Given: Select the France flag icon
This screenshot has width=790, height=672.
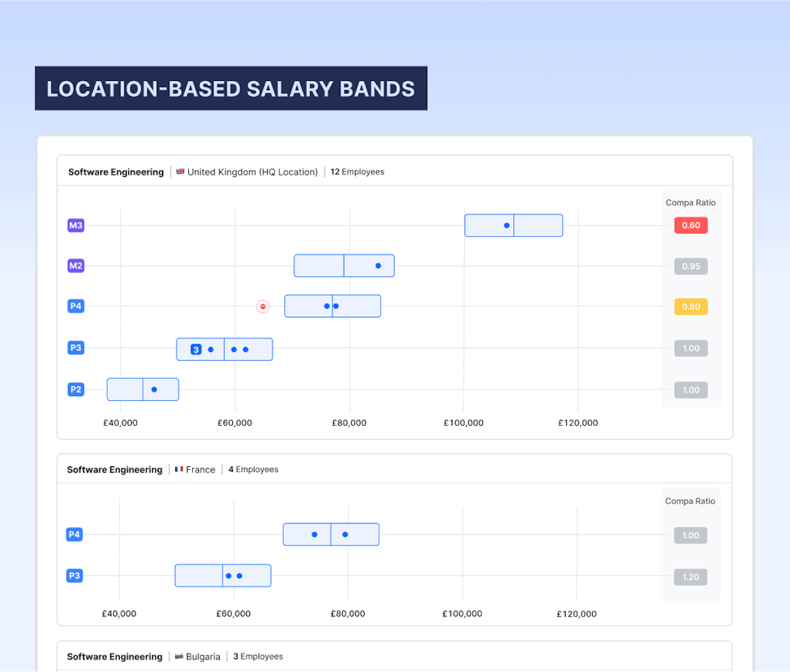Looking at the screenshot, I should click(x=178, y=469).
